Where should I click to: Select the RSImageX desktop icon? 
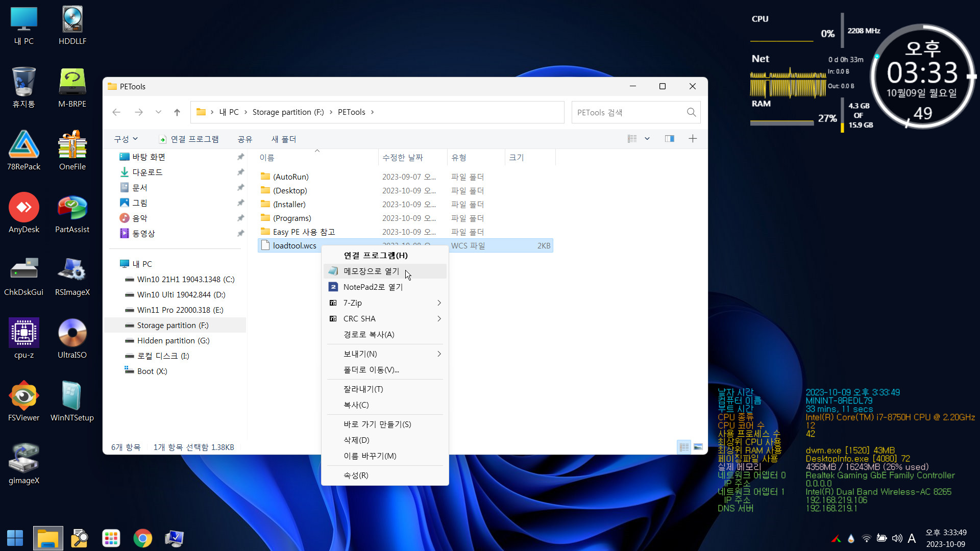72,277
